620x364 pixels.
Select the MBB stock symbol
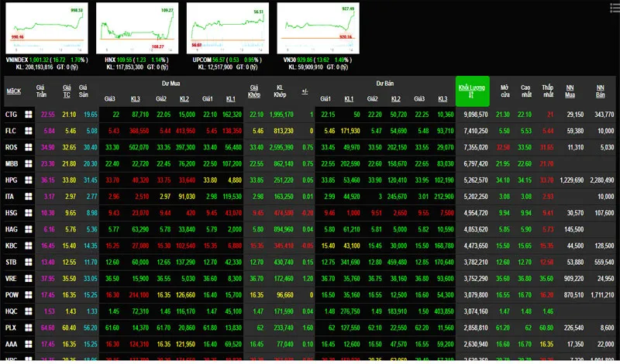click(11, 163)
